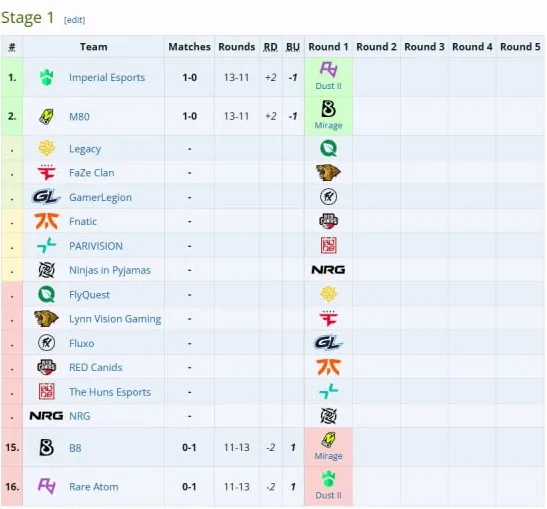
Task: Click PARIVISION opponent logo in Huns' Round 1
Action: point(328,391)
